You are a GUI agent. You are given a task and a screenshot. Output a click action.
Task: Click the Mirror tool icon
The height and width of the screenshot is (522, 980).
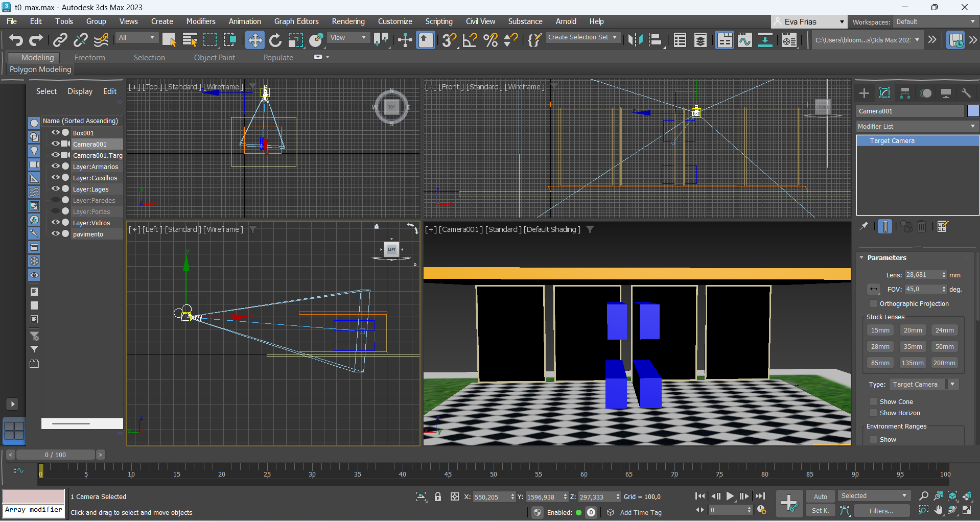coord(635,40)
